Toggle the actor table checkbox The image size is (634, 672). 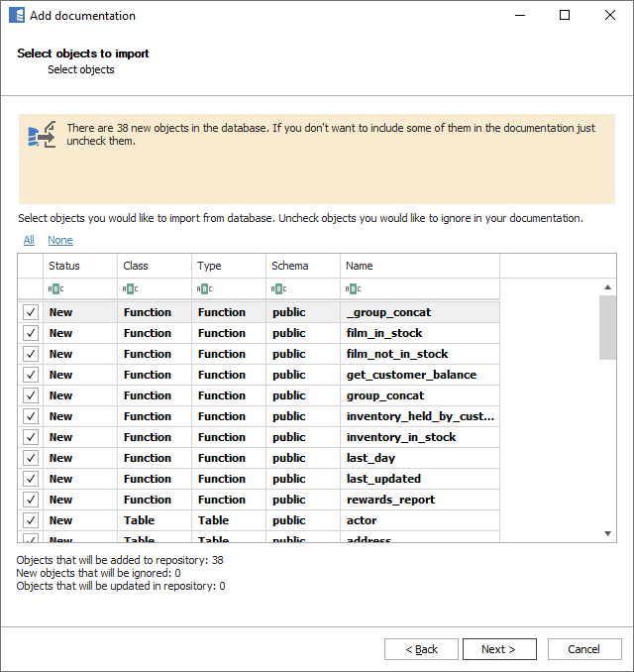coord(31,520)
